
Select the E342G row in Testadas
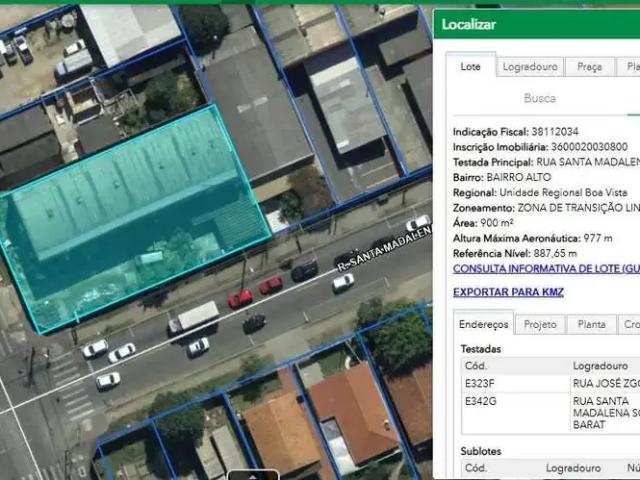[x=480, y=401]
